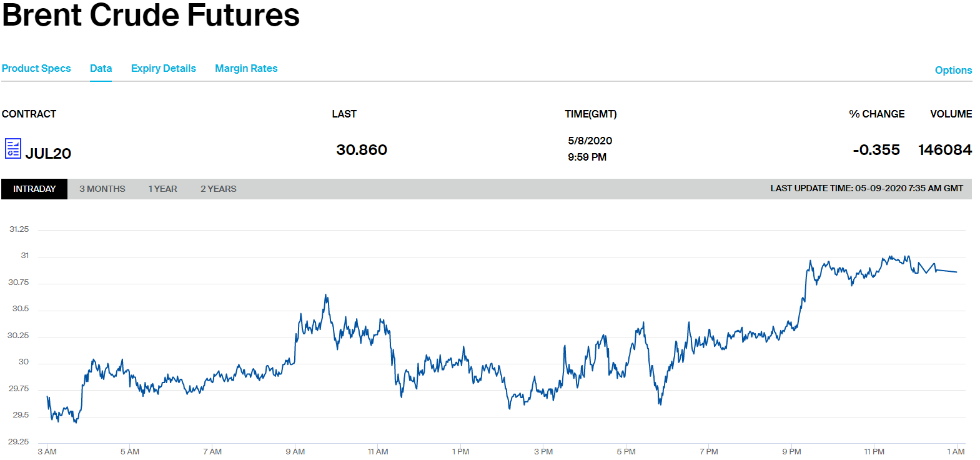Click the 29.75 y-axis label

(x=18, y=389)
